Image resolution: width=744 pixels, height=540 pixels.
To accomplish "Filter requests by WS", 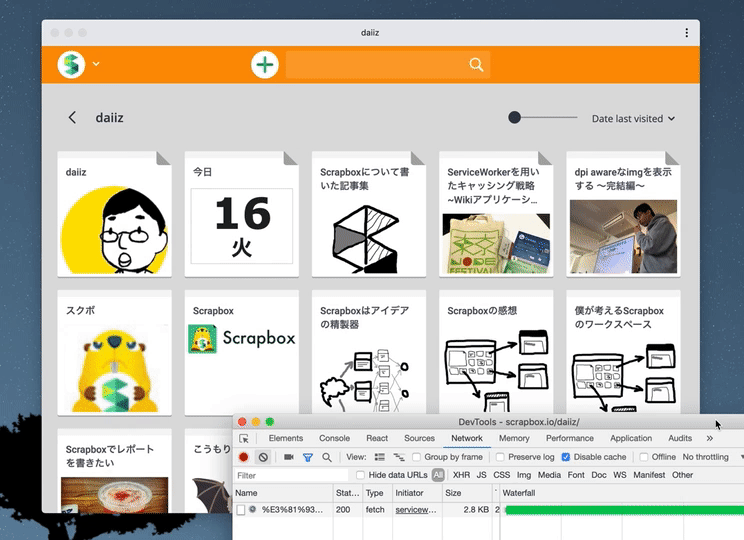I will click(x=620, y=475).
